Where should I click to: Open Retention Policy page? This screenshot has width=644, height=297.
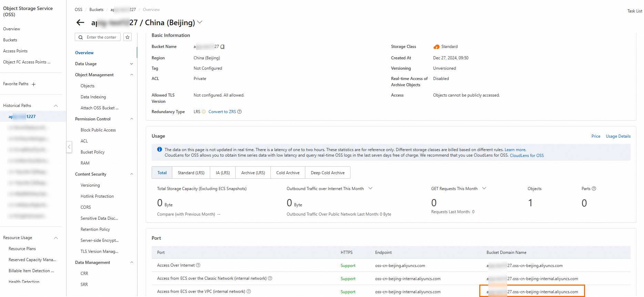tap(95, 229)
